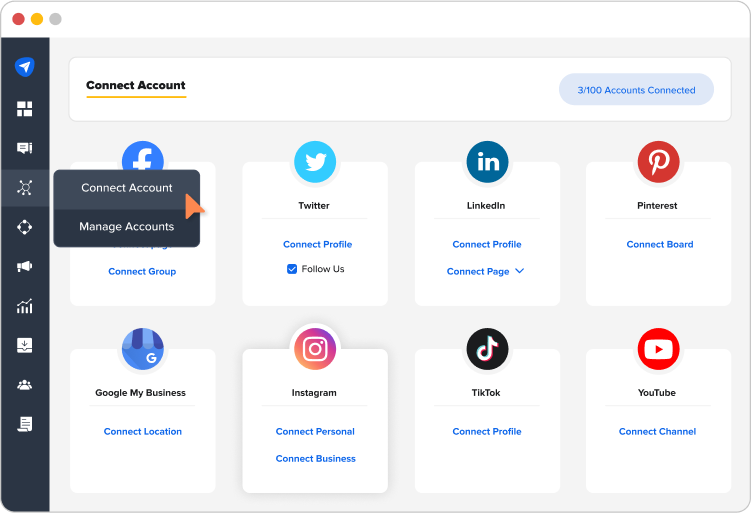Open the document scroll sidebar icon
This screenshot has height=513, width=751.
(x=24, y=424)
